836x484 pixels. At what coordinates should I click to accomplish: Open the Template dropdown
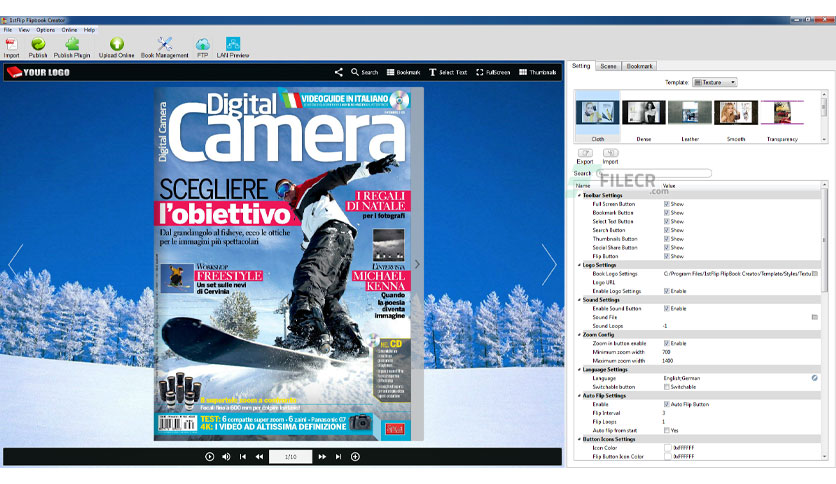(x=714, y=82)
